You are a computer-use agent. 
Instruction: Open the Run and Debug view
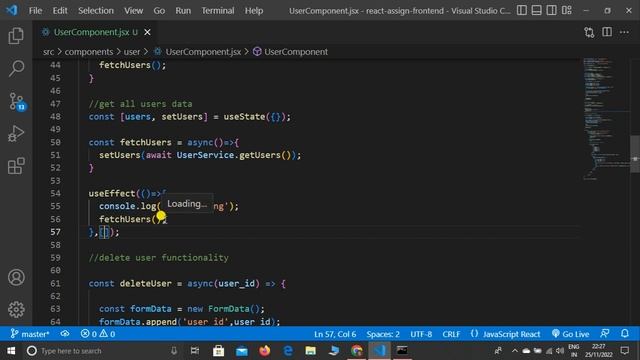click(x=16, y=133)
